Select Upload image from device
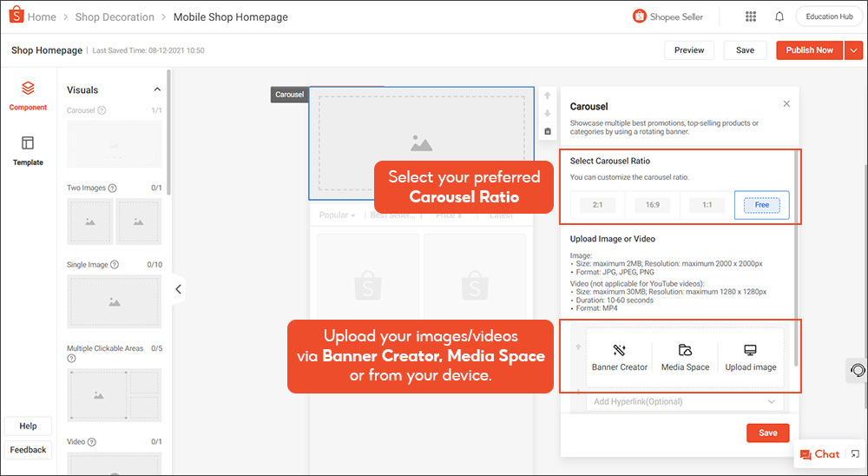The image size is (868, 476). [750, 357]
